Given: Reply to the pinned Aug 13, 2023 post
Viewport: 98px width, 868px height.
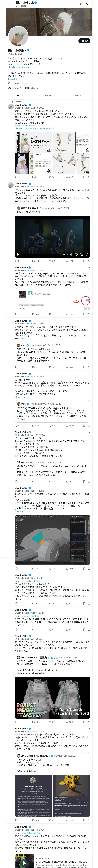Looking at the screenshot, I should (x=16, y=177).
